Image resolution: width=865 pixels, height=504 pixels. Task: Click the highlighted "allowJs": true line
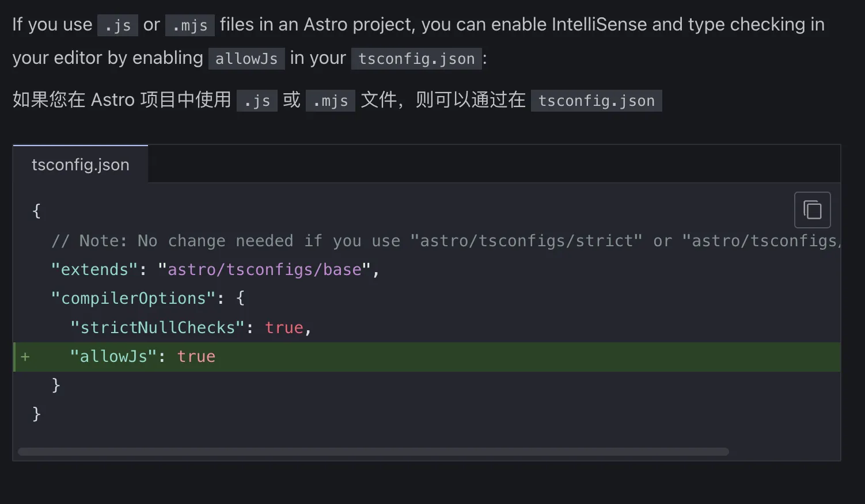pos(142,357)
